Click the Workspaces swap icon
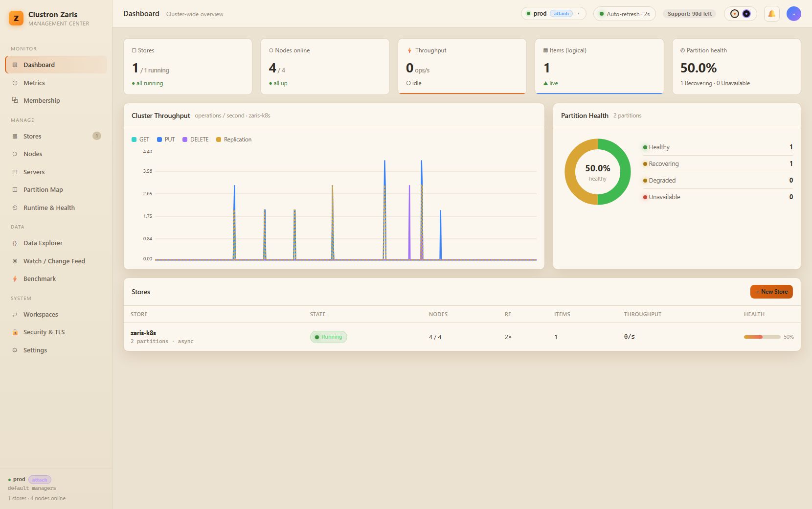 [x=15, y=314]
